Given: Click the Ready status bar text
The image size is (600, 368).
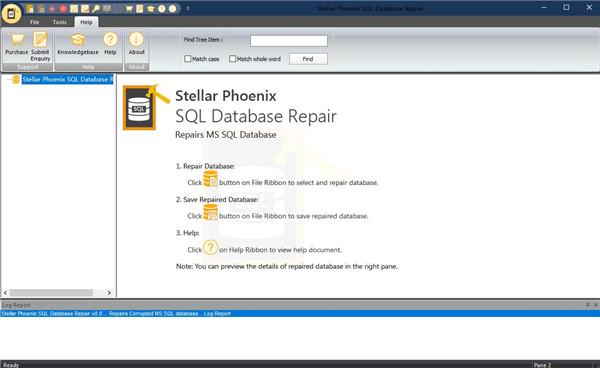Looking at the screenshot, I should coord(11,365).
